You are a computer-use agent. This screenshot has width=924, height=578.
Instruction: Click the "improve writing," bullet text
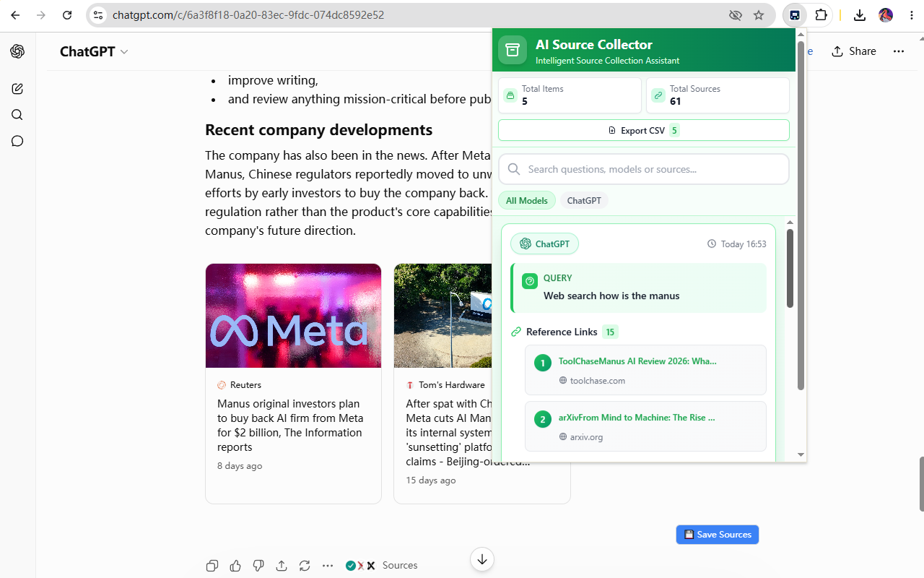[x=273, y=80]
